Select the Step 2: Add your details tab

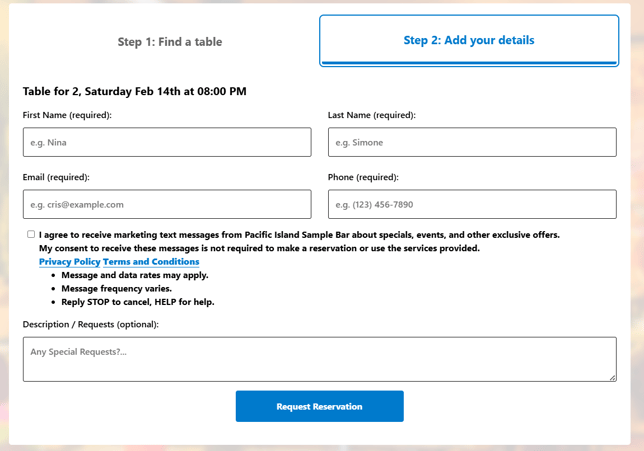[468, 41]
